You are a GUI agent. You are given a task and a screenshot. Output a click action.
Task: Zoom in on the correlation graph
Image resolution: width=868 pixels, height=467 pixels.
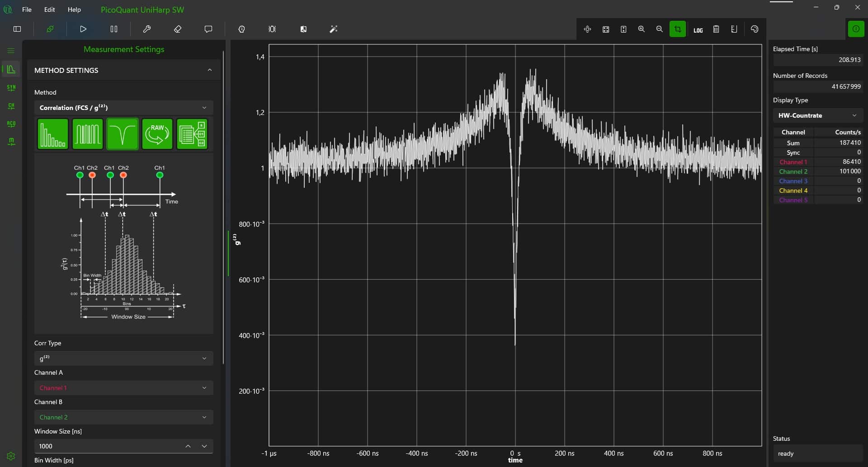(642, 29)
